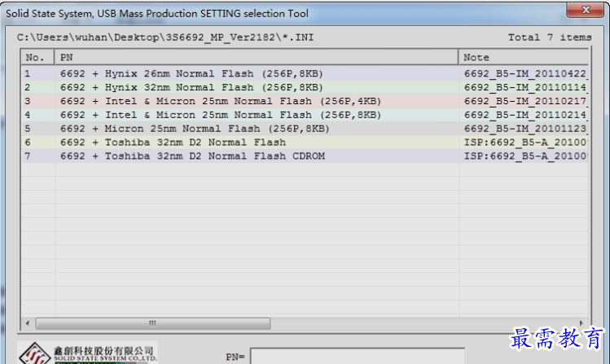This screenshot has height=364, width=610.
Task: Click the ISP note in row 6
Action: (525, 143)
